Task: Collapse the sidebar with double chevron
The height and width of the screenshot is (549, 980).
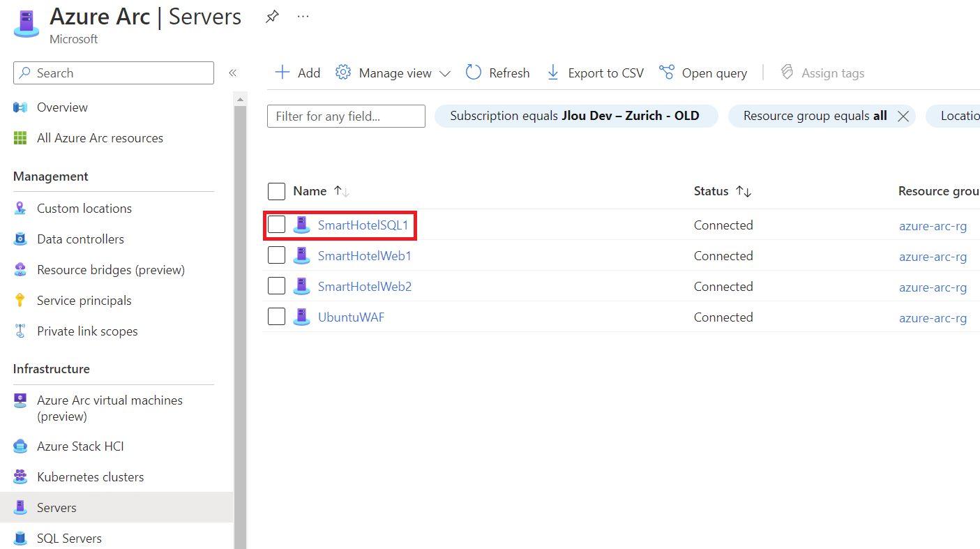Action: point(233,73)
